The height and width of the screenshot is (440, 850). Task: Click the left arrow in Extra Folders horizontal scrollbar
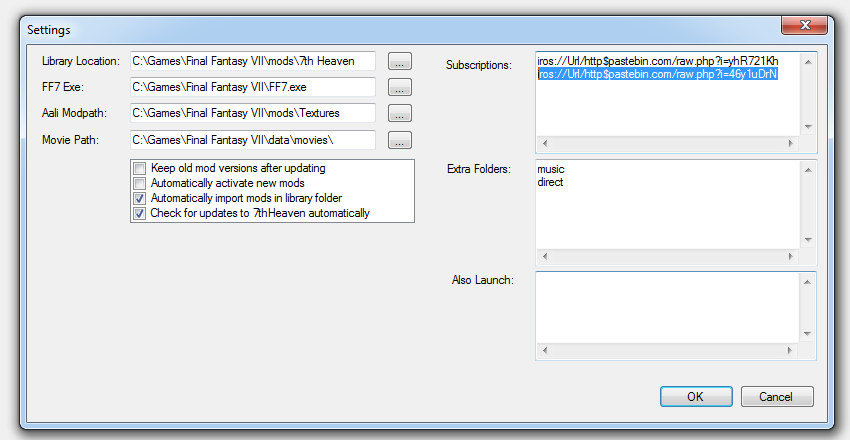coord(545,256)
